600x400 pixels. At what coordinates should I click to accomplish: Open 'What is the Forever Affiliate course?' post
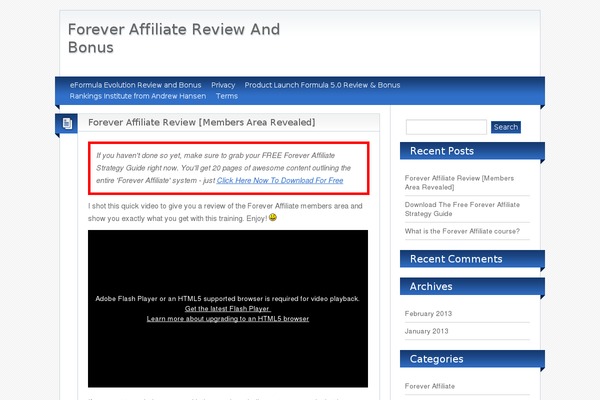pos(462,231)
